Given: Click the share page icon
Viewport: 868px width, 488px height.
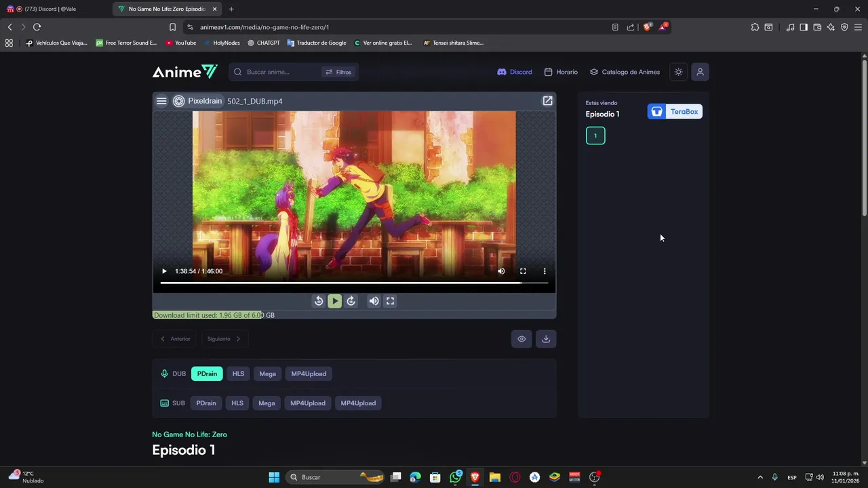Looking at the screenshot, I should (x=631, y=27).
